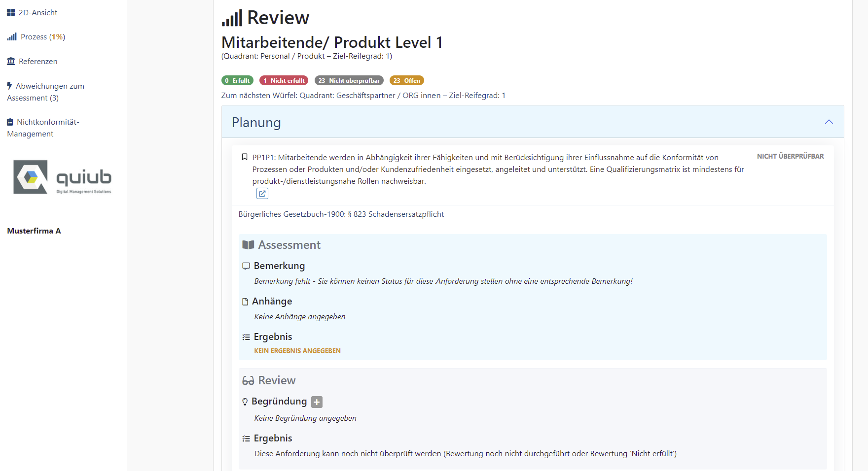
Task: Click the speech-bubble icon next to Bemerkung
Action: pyautogui.click(x=246, y=266)
